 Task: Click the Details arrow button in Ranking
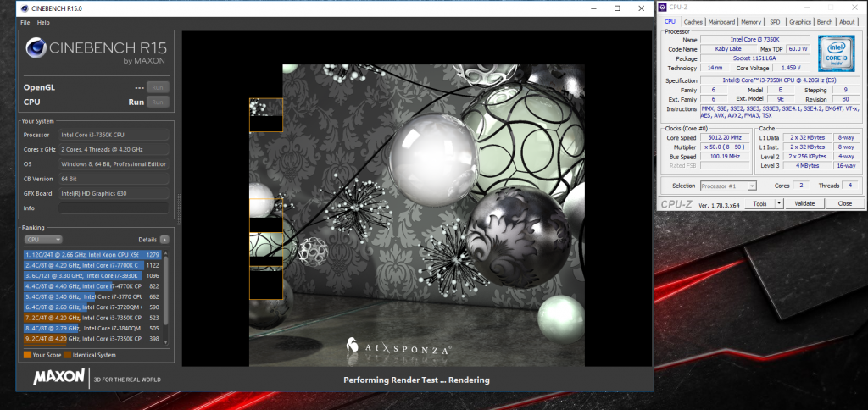164,240
